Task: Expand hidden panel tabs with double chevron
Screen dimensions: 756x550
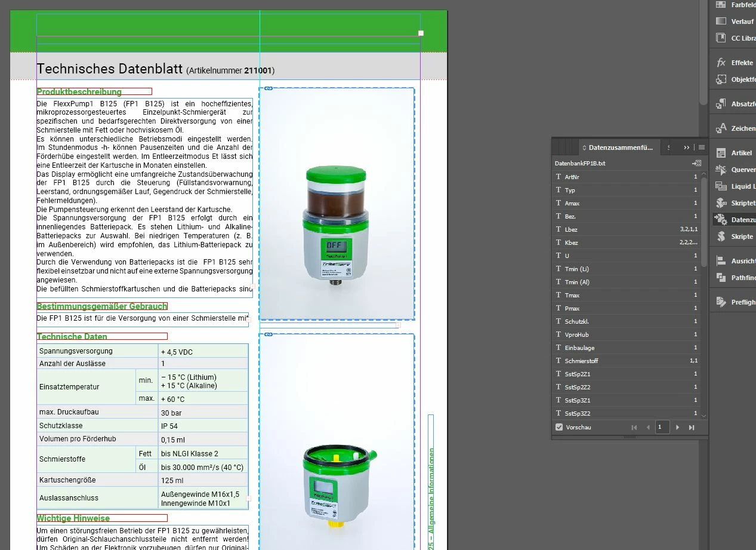Action: 687,148
